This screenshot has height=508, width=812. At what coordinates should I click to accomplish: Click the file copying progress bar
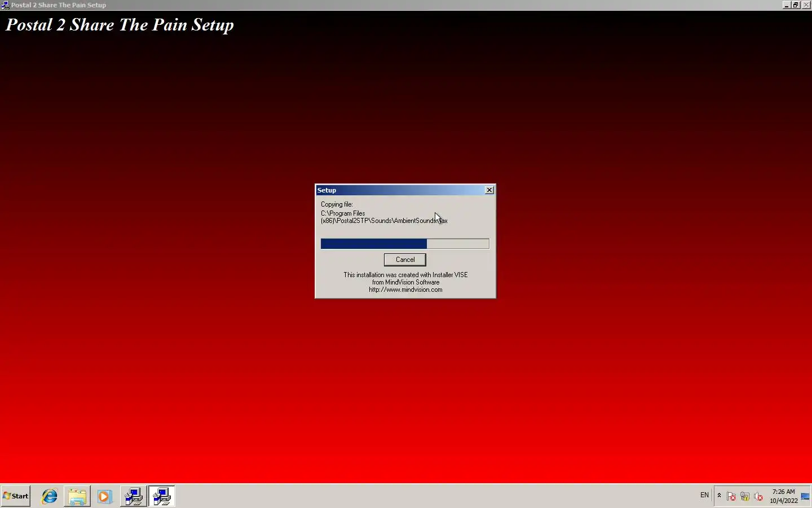[405, 244]
